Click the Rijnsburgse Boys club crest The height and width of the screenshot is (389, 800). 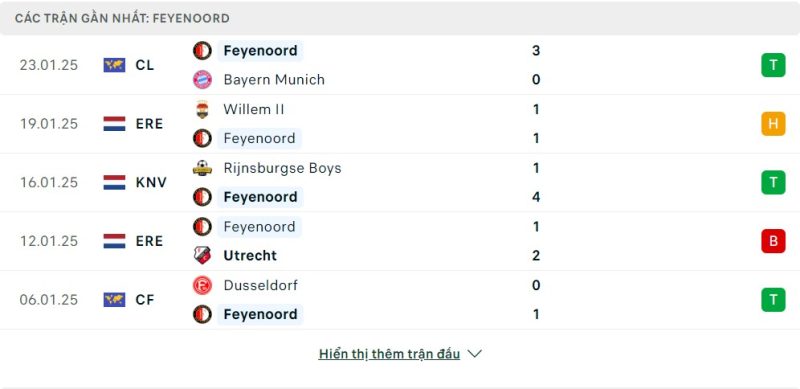pos(203,168)
